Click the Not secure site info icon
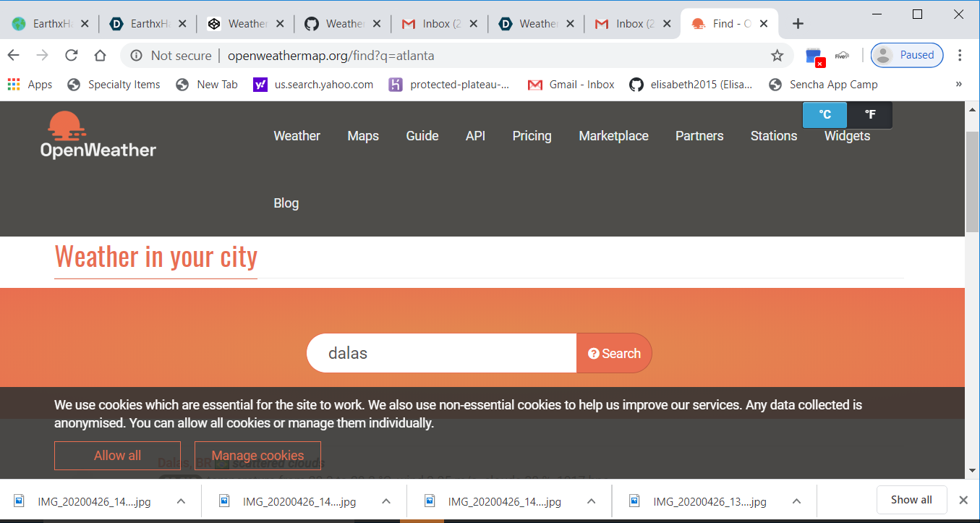The height and width of the screenshot is (523, 980). [136, 56]
